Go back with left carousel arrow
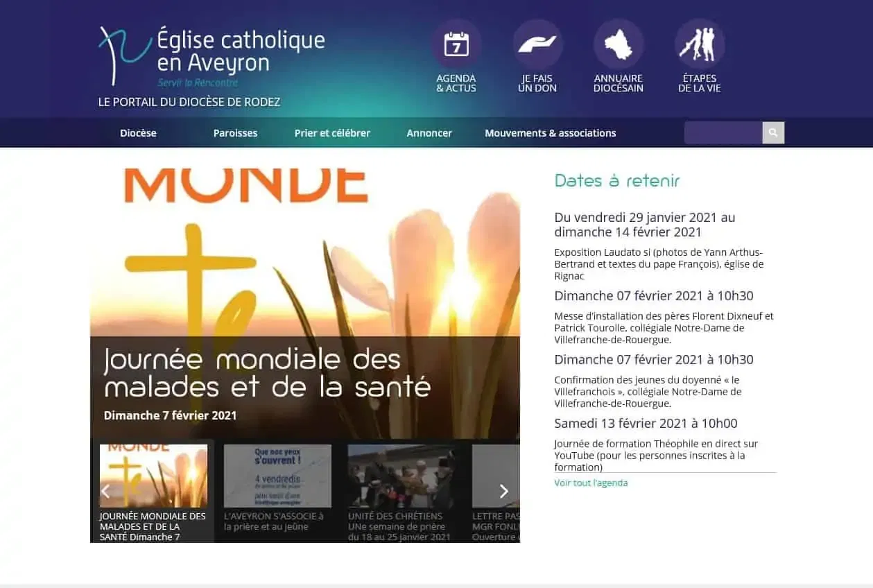Screen dimensions: 873x588 (x=105, y=491)
